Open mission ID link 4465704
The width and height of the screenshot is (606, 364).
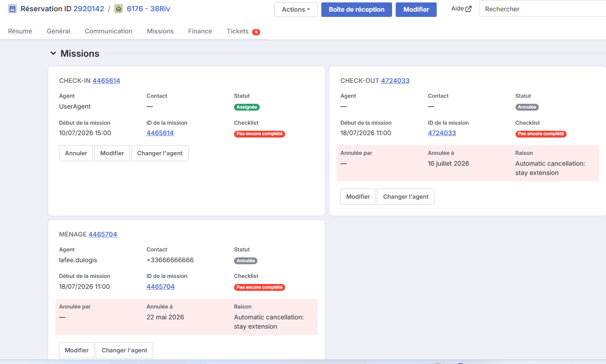(160, 287)
